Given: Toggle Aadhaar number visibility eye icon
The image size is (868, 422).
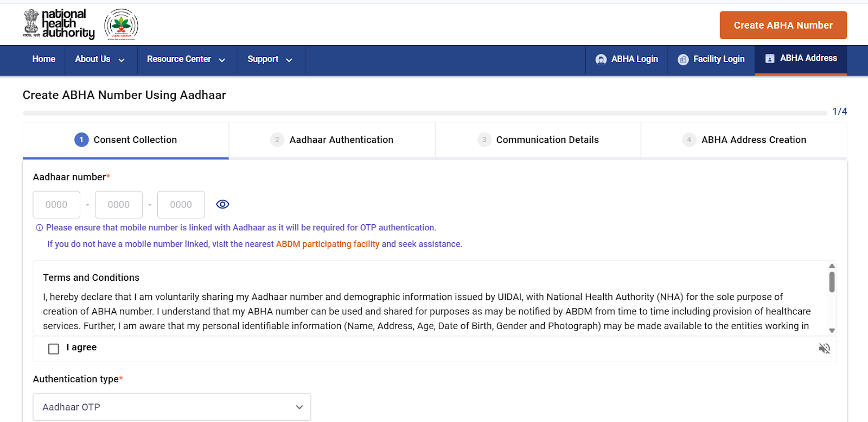Looking at the screenshot, I should click(x=222, y=204).
